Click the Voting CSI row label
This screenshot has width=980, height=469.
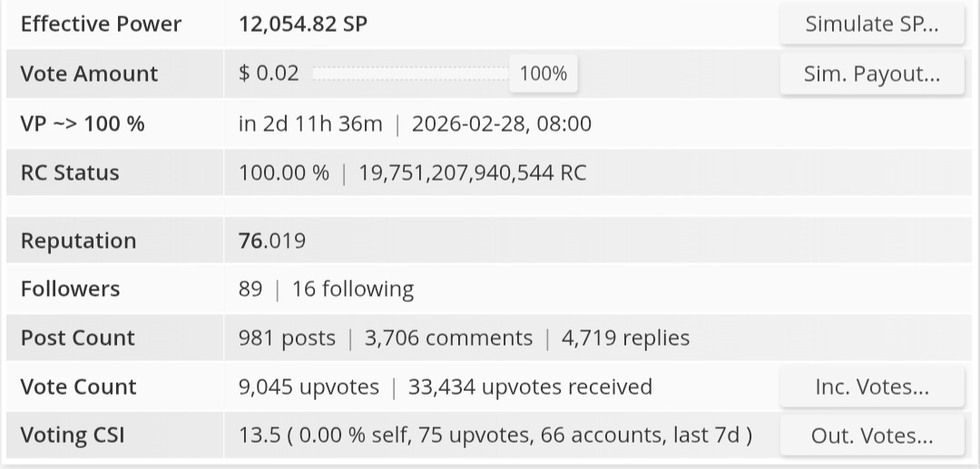click(x=73, y=435)
